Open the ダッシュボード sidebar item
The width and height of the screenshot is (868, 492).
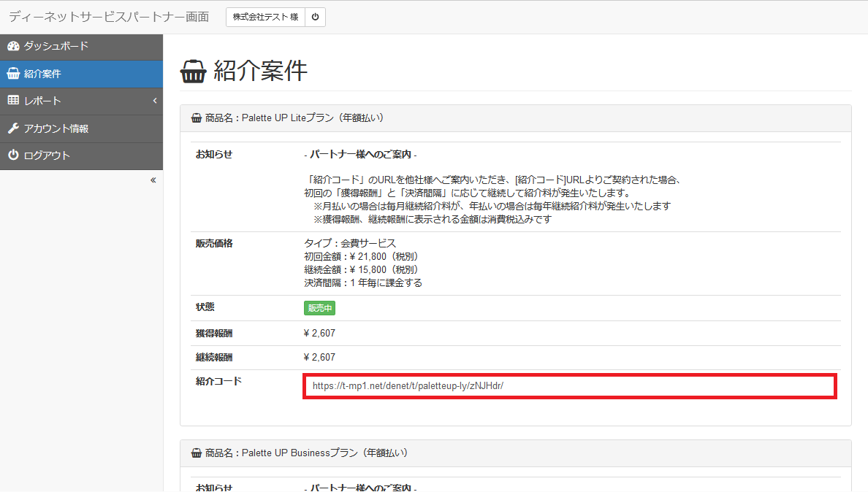81,47
